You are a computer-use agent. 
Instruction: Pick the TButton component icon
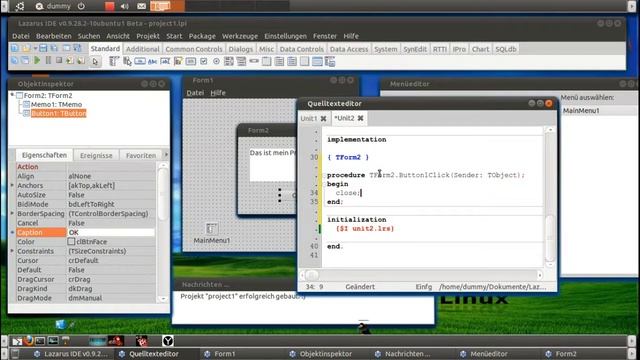(x=140, y=62)
